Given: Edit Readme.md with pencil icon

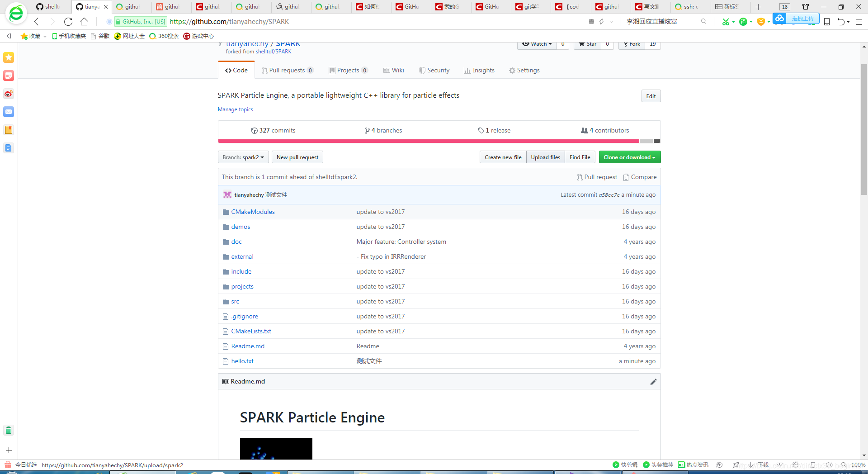Looking at the screenshot, I should (x=653, y=382).
